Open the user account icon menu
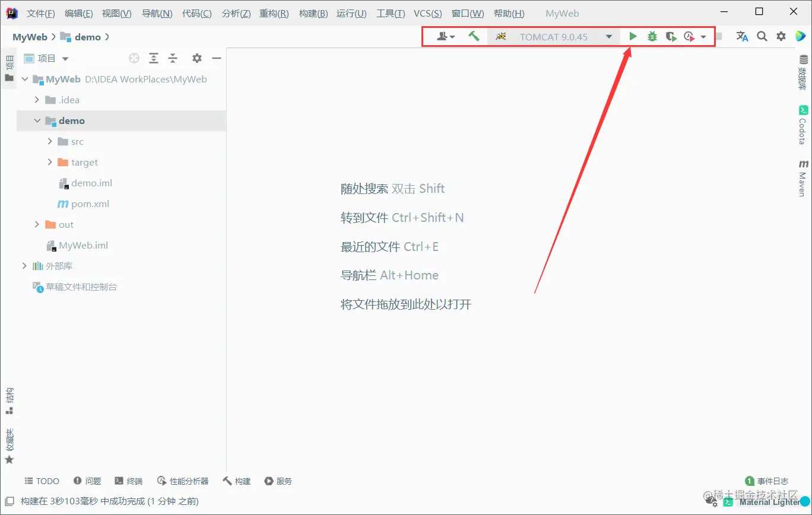 click(446, 37)
